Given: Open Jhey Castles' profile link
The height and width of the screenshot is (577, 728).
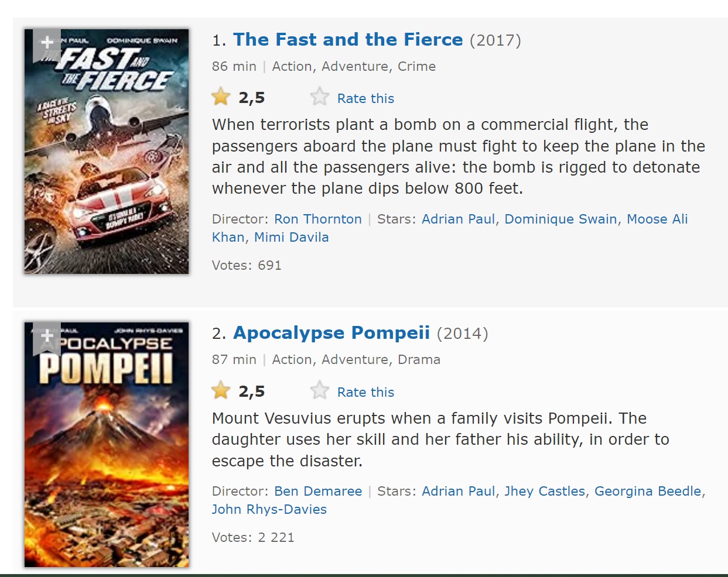Looking at the screenshot, I should [x=545, y=491].
